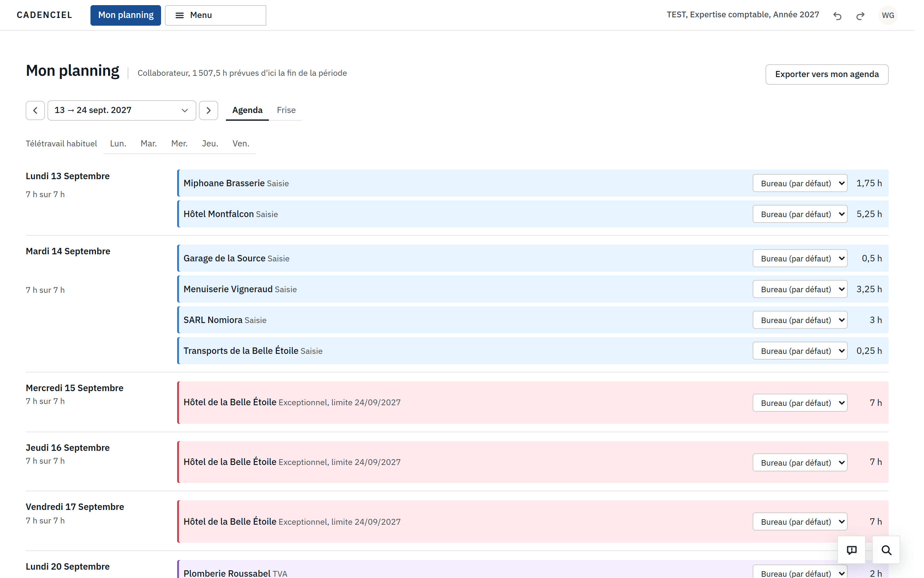Open location dropdown for Mercredi 15 Hôtel de la Belle Étoile
924x578 pixels.
[800, 403]
